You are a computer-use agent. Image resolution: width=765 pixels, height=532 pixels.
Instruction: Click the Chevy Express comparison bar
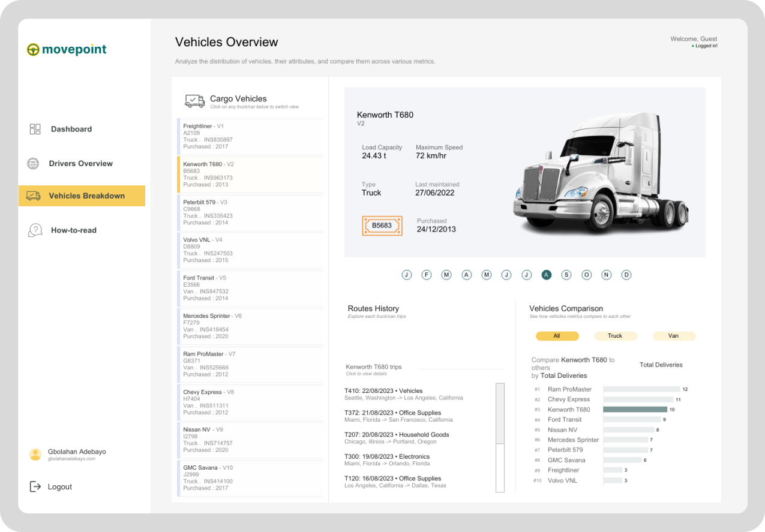point(638,399)
